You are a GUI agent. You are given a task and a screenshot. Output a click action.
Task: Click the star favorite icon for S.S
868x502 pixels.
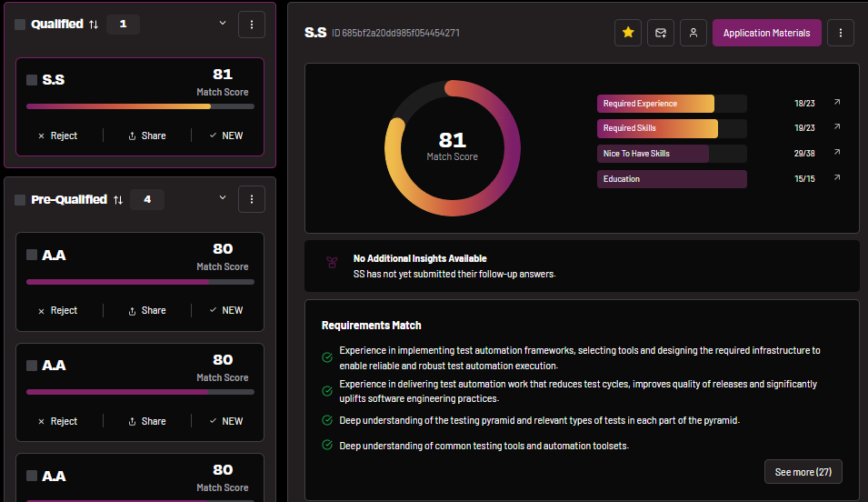[x=627, y=33]
